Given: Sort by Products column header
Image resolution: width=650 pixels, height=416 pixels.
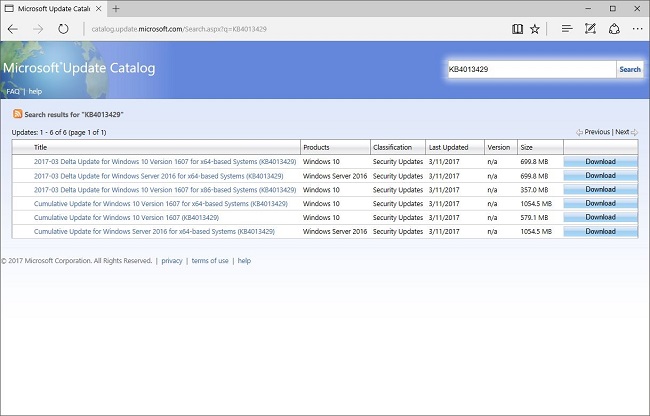Looking at the screenshot, I should point(316,147).
